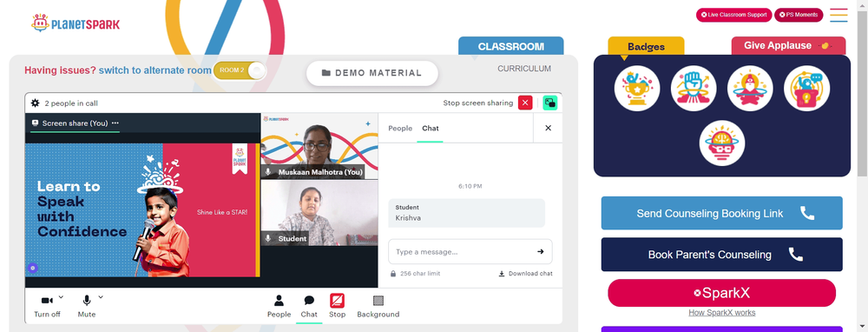
Task: Click the 2 people in call text
Action: (71, 103)
